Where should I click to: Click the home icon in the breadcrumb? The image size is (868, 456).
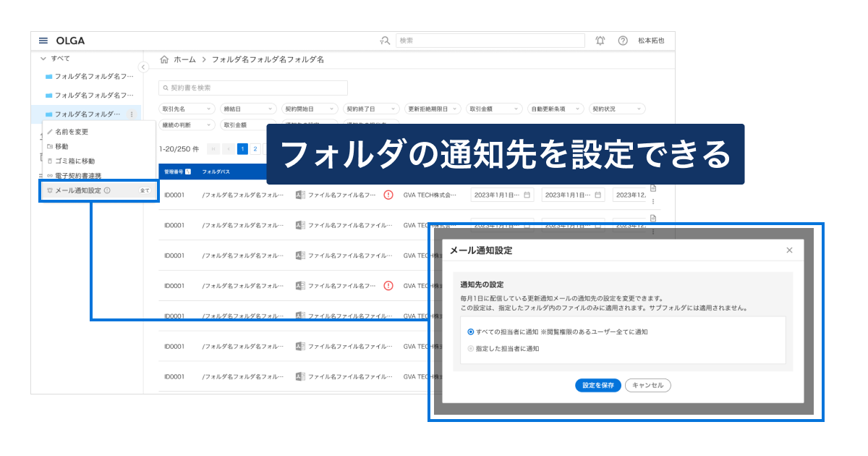(164, 59)
